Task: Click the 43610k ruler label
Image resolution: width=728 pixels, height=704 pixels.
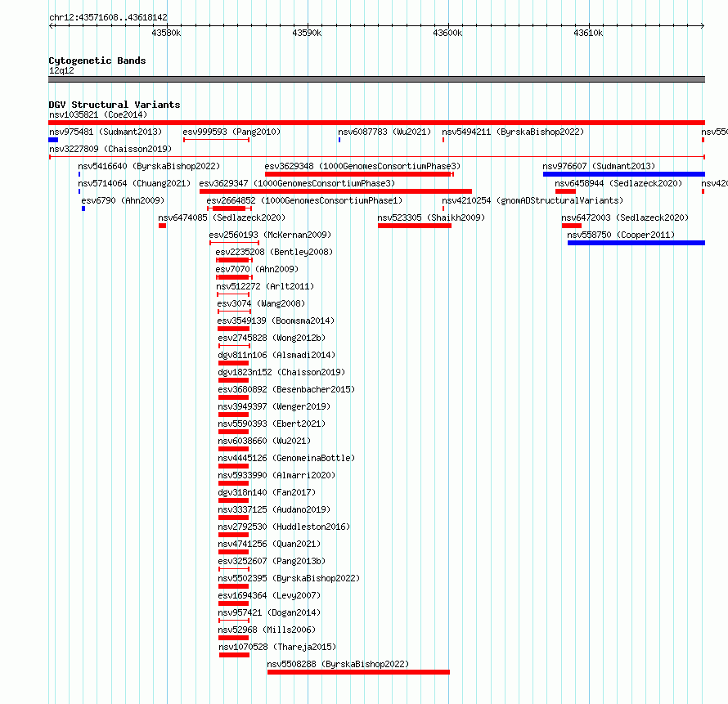Action: pos(588,33)
